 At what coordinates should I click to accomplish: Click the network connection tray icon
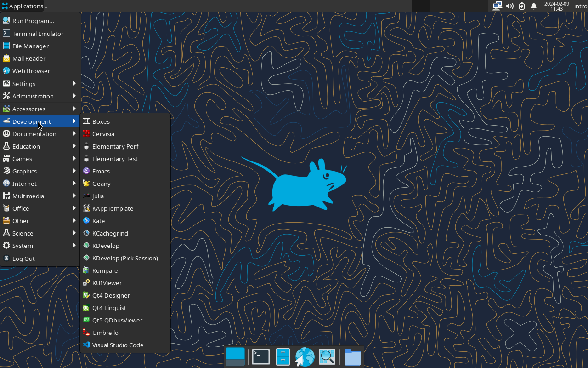(497, 6)
